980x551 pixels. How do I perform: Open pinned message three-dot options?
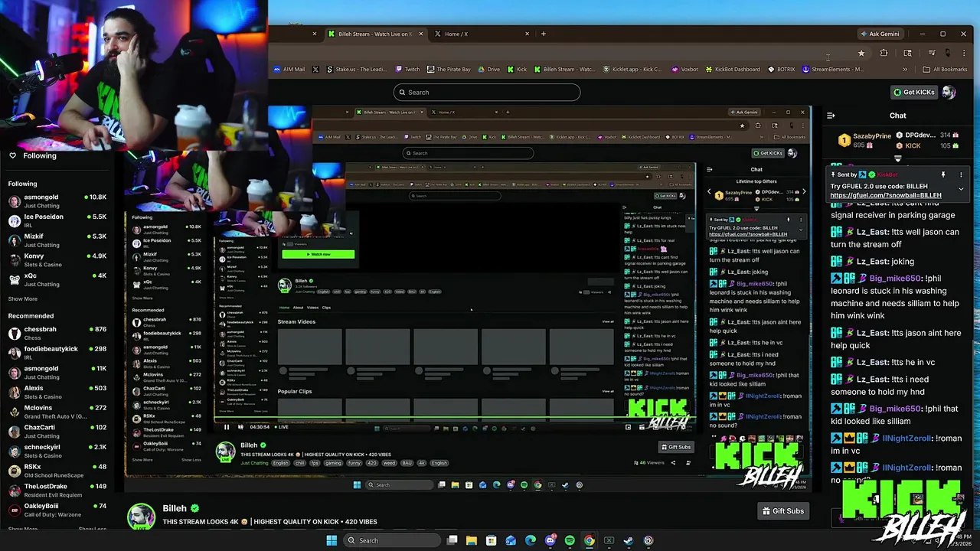(960, 174)
